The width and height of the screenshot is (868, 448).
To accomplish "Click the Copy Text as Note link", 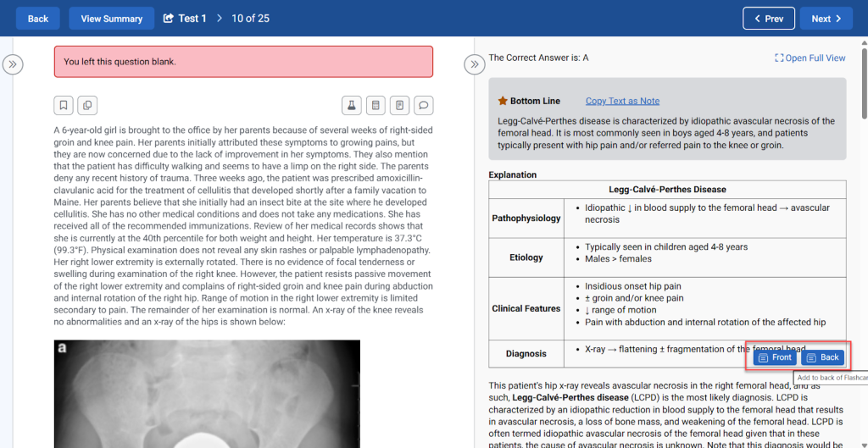I will pos(622,101).
